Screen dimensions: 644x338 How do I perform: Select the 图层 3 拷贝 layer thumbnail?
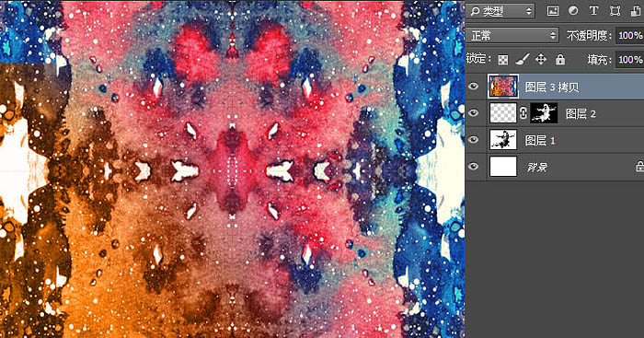pos(503,87)
